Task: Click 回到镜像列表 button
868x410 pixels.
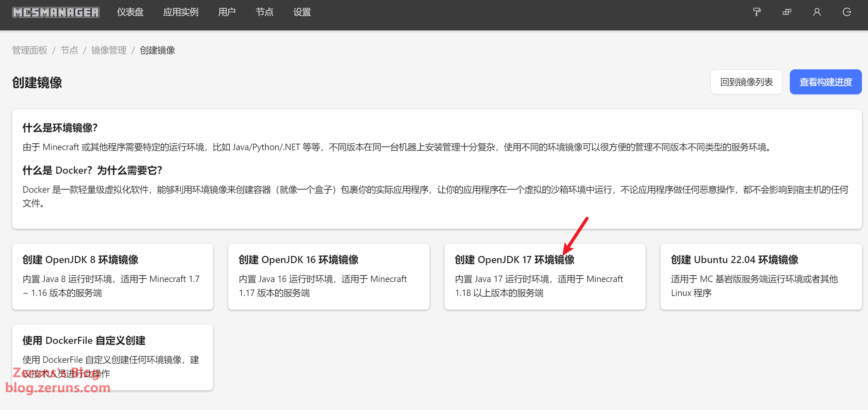Action: pyautogui.click(x=746, y=82)
